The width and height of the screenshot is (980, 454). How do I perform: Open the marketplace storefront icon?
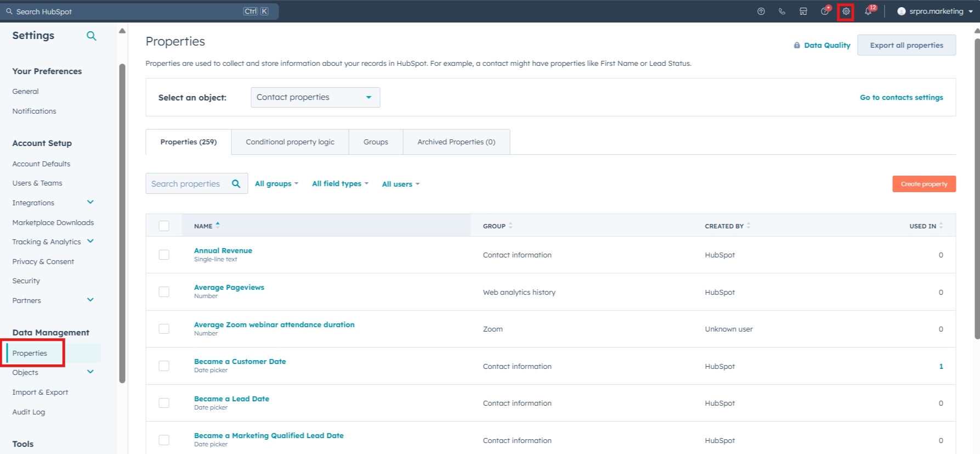click(x=803, y=12)
